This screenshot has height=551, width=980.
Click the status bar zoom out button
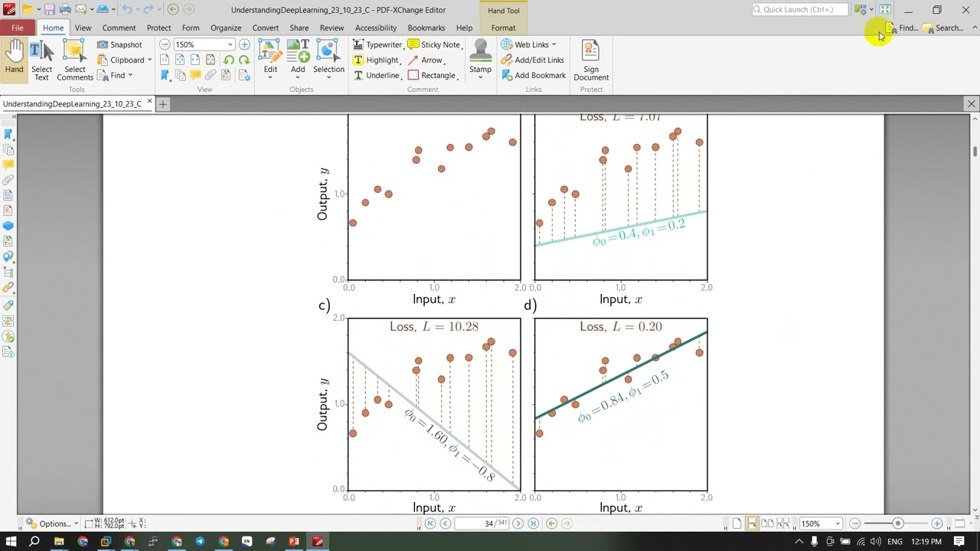click(855, 523)
